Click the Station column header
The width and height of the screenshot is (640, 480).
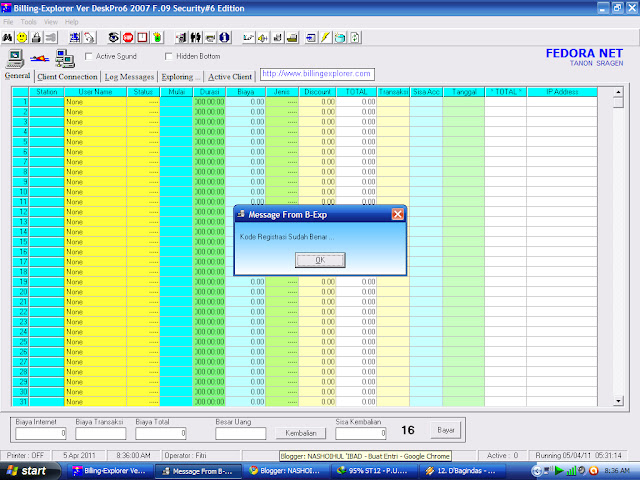click(47, 92)
